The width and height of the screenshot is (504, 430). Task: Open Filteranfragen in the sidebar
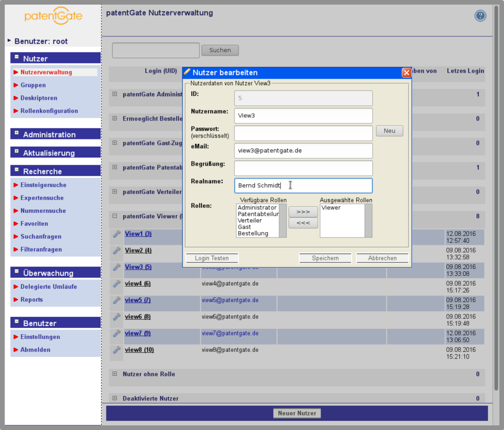[41, 249]
